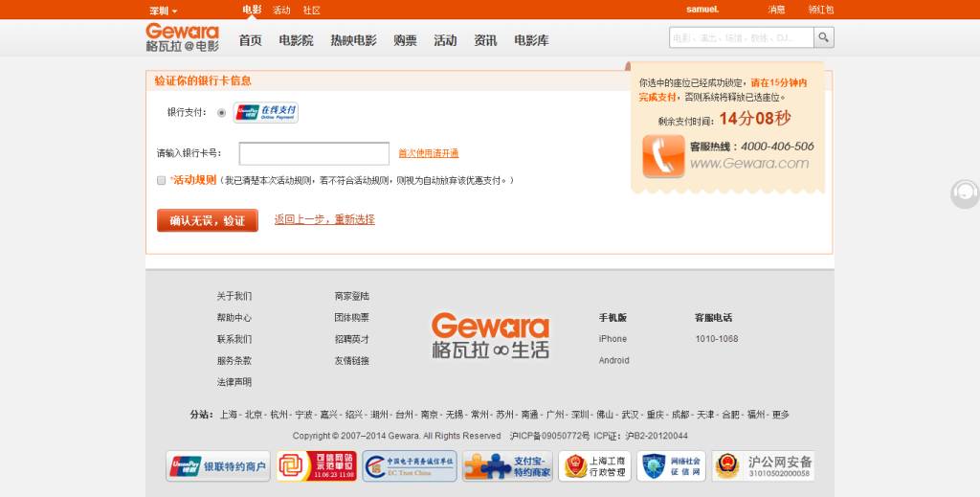
Task: Open 消息 messages link
Action: point(777,10)
